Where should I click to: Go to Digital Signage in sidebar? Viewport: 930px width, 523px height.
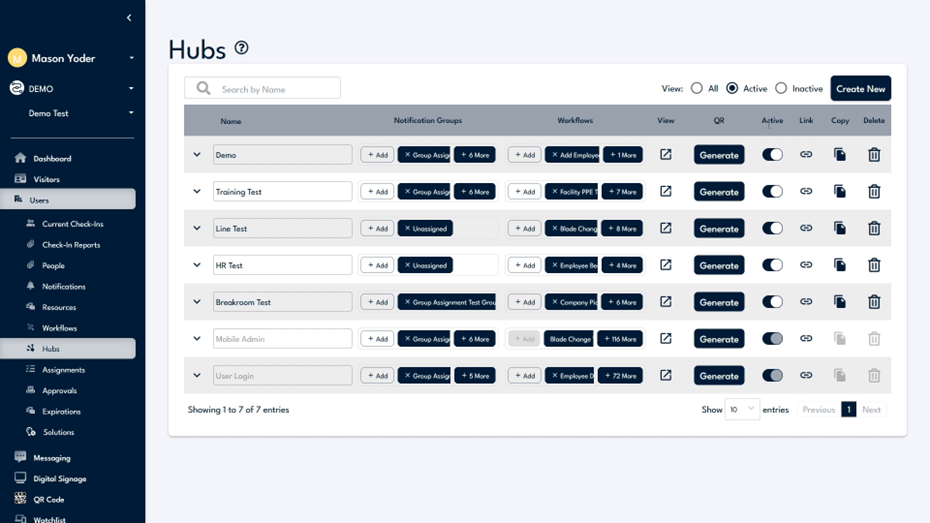pyautogui.click(x=60, y=479)
